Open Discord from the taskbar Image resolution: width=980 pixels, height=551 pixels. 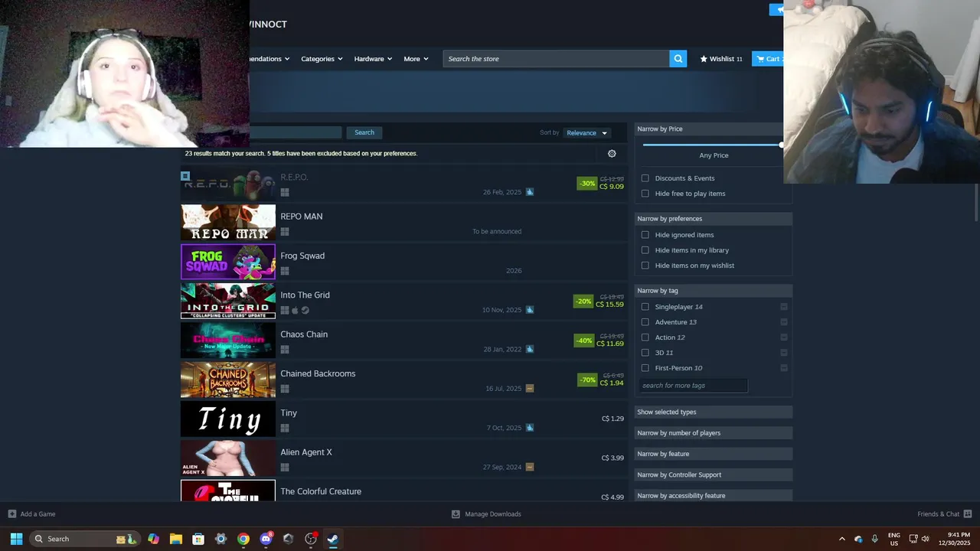pyautogui.click(x=266, y=539)
